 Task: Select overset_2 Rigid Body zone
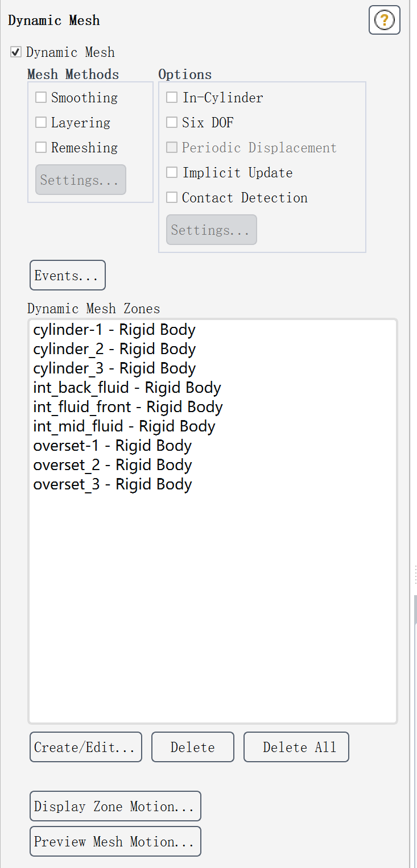(x=112, y=466)
